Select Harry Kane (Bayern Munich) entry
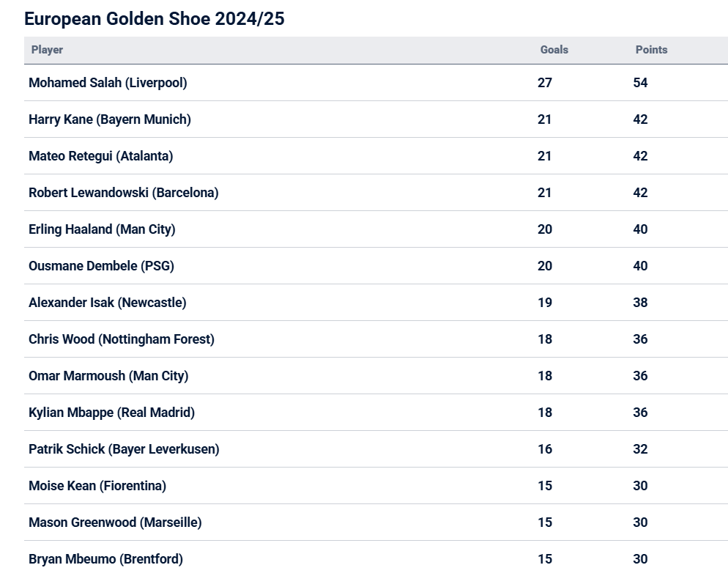Viewport: 728px width, 576px height. (110, 119)
